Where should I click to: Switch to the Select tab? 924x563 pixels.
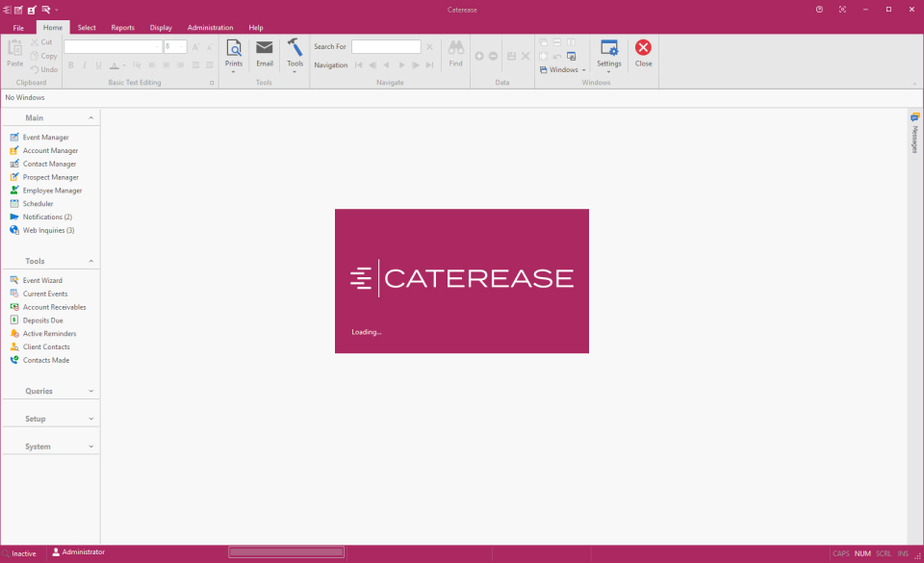[x=87, y=28]
